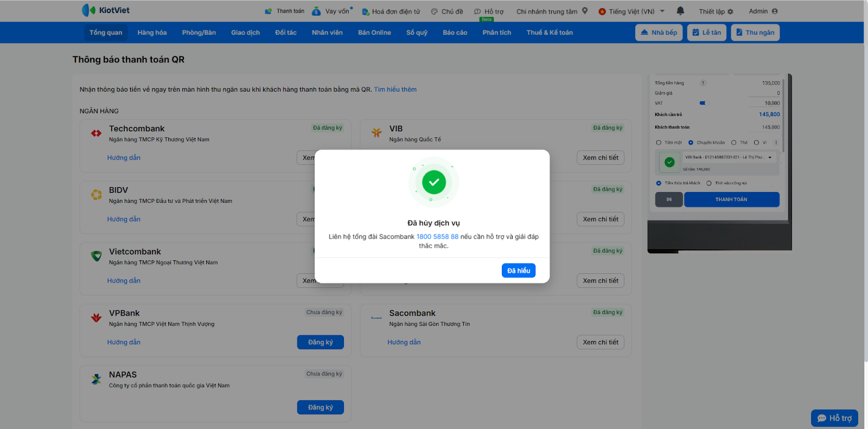
Task: Click the NAPAS logo
Action: [x=97, y=379]
